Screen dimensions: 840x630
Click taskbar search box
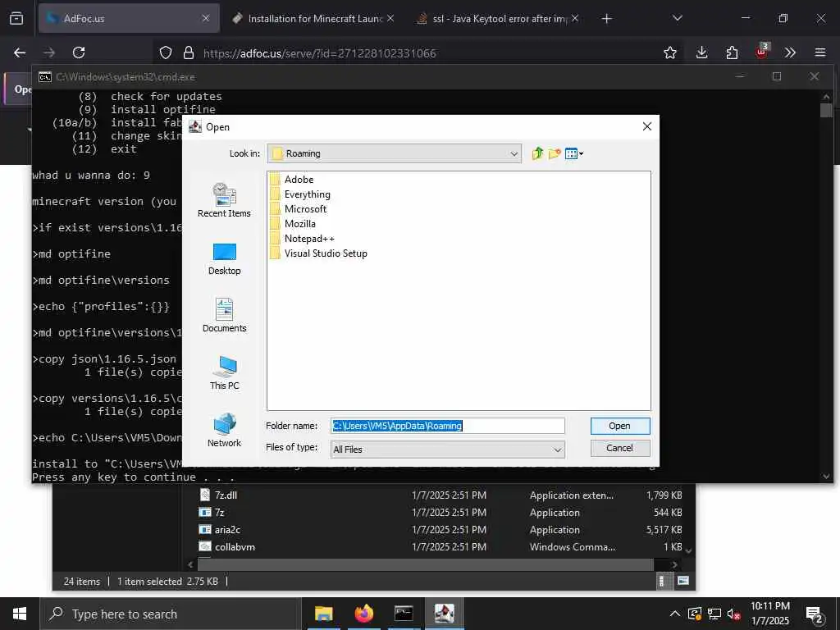point(171,614)
